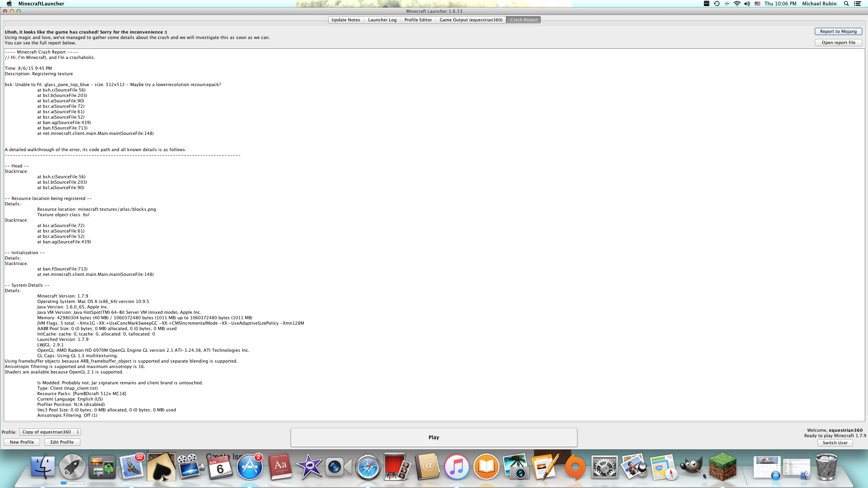Viewport: 868px width, 488px height.
Task: Open the Notification Center list icon
Action: click(857, 4)
